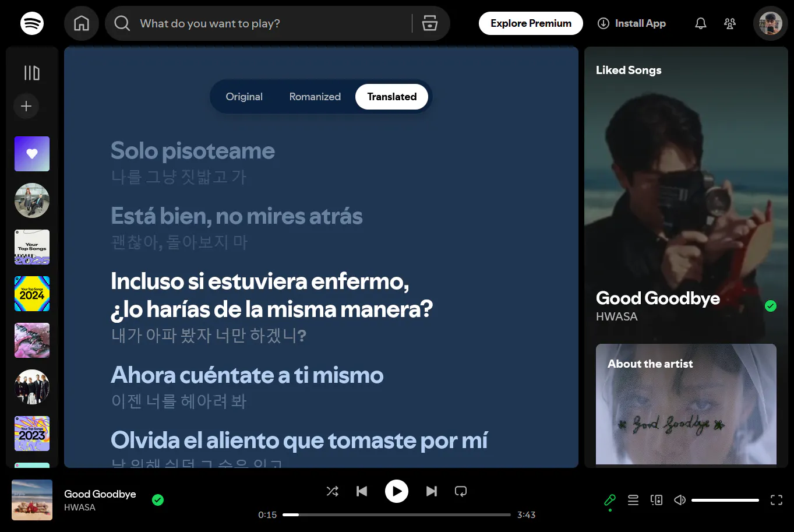The height and width of the screenshot is (532, 794).
Task: Open the circular band artist in sidebar
Action: coord(32,387)
